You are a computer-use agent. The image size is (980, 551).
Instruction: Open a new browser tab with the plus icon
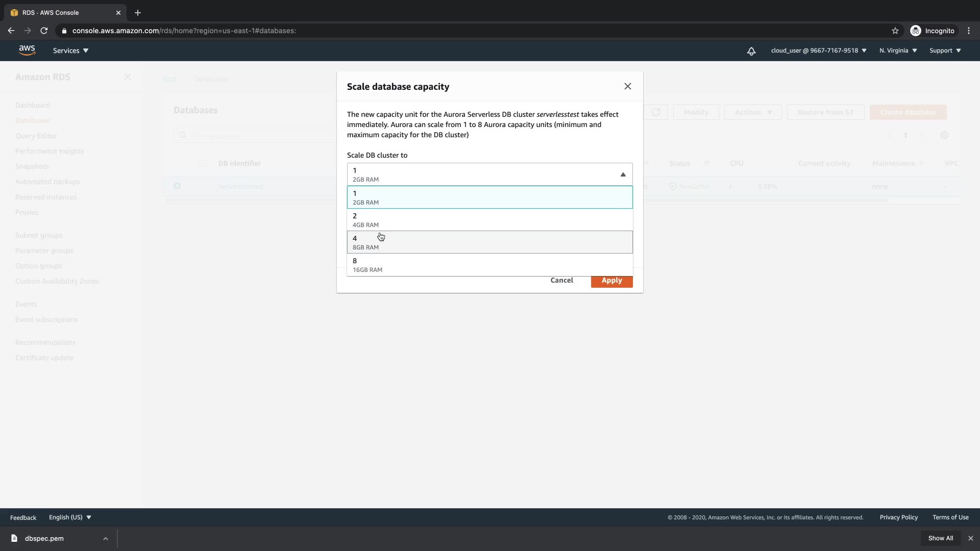tap(137, 13)
